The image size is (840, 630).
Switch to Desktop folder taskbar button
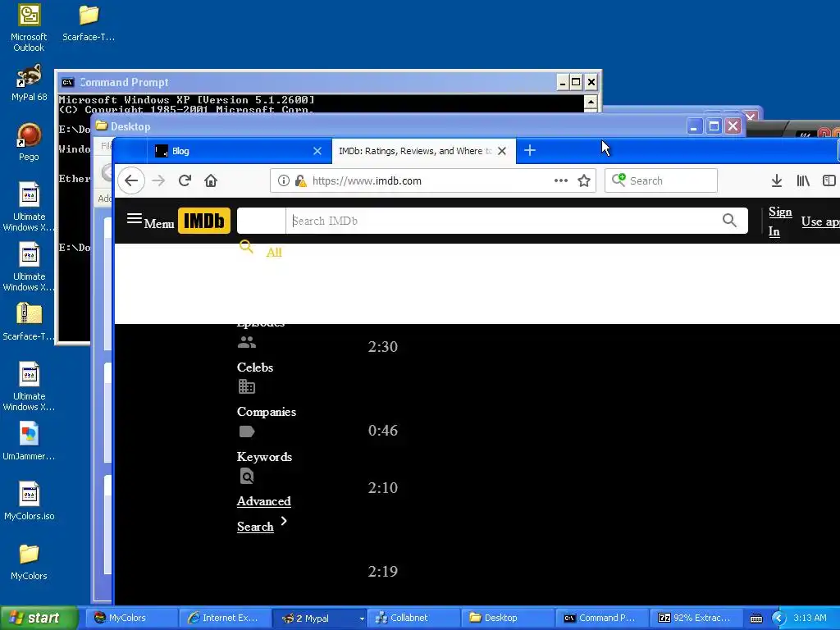tap(508, 618)
